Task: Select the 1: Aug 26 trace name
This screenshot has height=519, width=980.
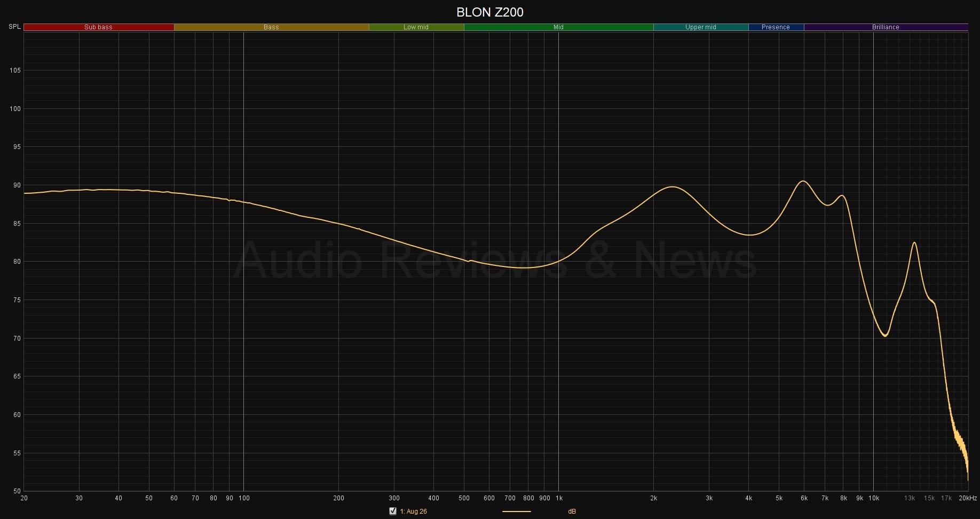Action: coord(414,512)
